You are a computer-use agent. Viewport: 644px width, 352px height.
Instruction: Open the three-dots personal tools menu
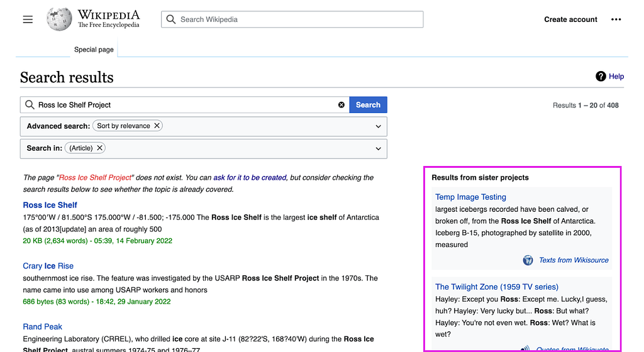pos(616,19)
